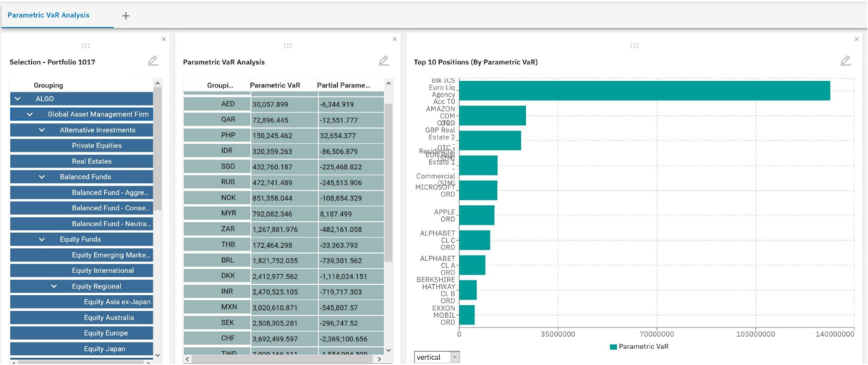Click the selection tree vertical scrollbar thumb
The height and width of the screenshot is (365, 868).
[158, 148]
